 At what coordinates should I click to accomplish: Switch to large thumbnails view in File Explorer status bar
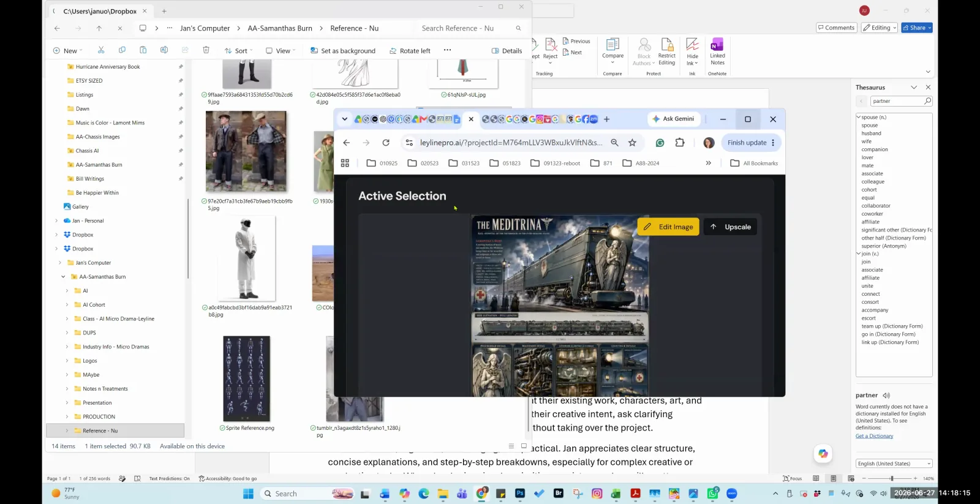(x=524, y=446)
